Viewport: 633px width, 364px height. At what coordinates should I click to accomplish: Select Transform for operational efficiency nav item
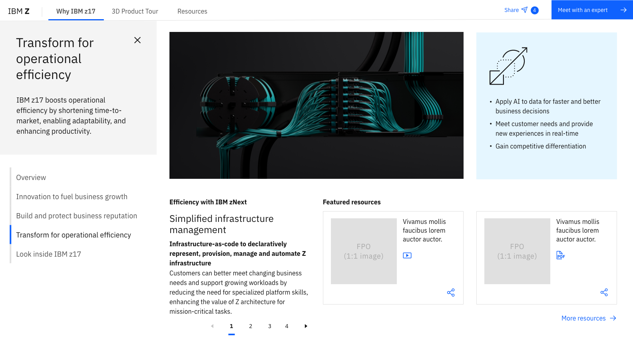tap(74, 235)
